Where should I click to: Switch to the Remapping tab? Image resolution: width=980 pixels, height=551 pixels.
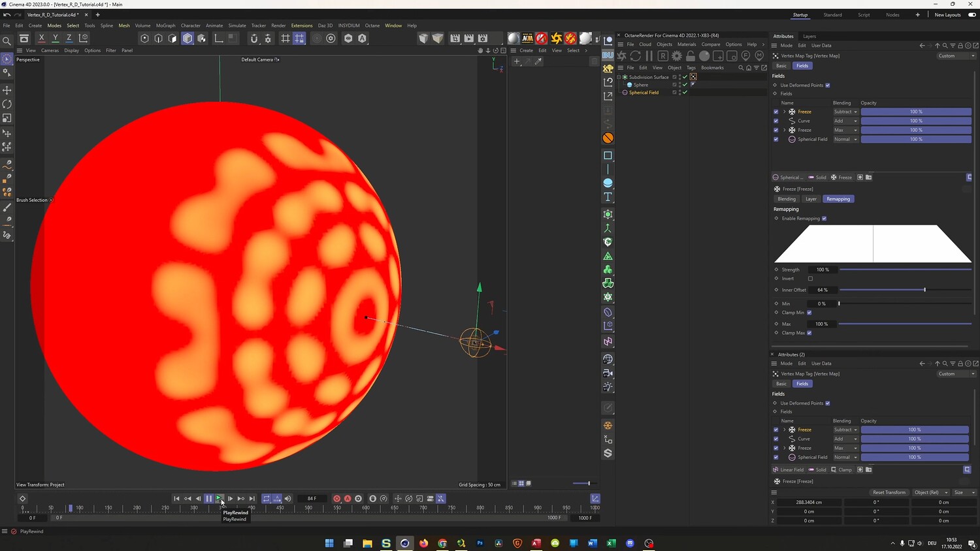[x=838, y=199]
